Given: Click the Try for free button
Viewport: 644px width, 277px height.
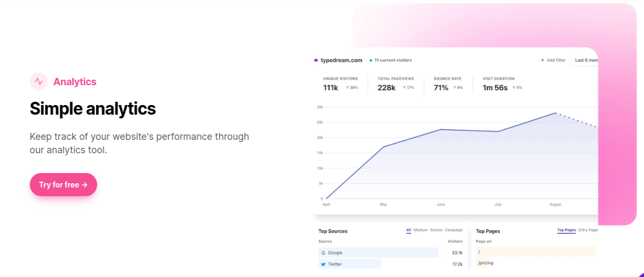Looking at the screenshot, I should [63, 185].
